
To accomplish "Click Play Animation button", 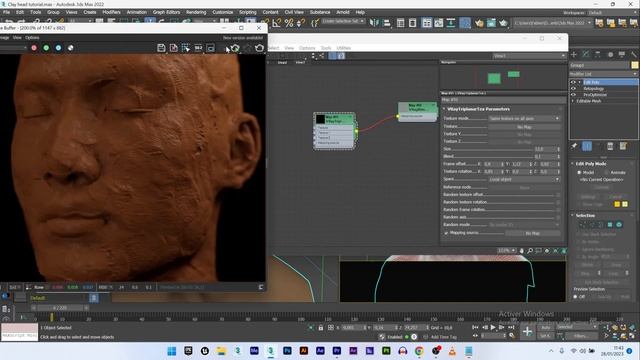I will pos(493,327).
